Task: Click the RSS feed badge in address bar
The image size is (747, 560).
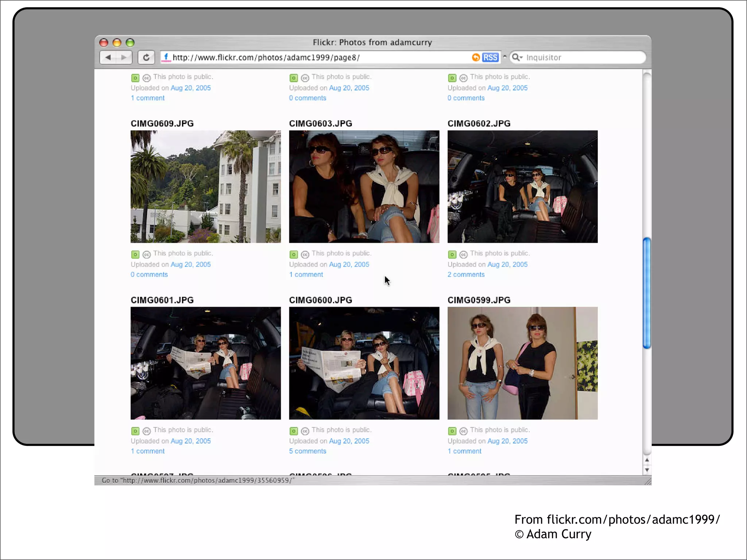Action: 490,58
